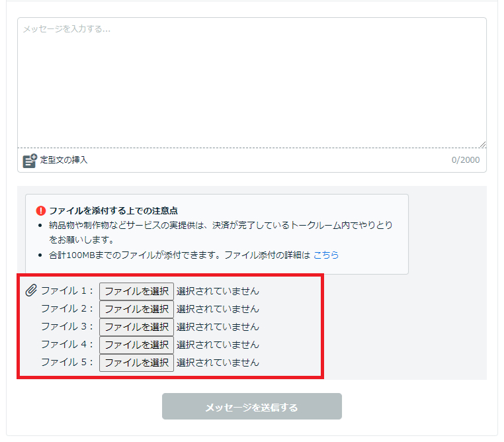Choose a file for ファイル 3

(137, 327)
